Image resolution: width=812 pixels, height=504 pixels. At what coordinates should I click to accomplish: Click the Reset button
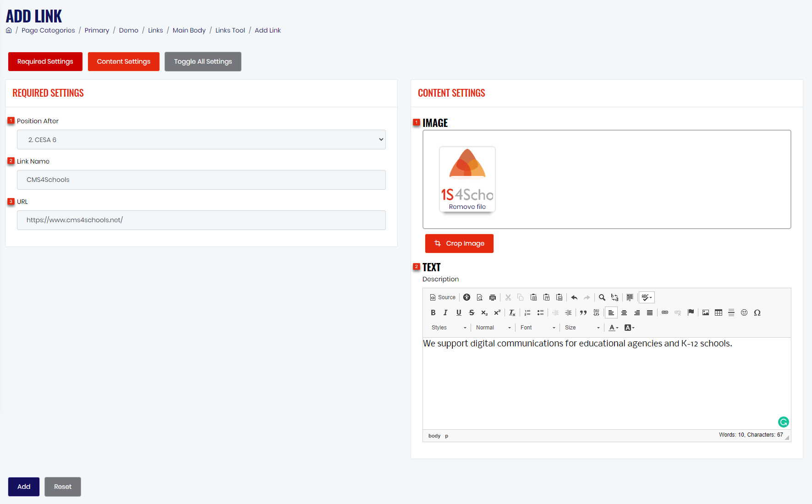pos(63,487)
